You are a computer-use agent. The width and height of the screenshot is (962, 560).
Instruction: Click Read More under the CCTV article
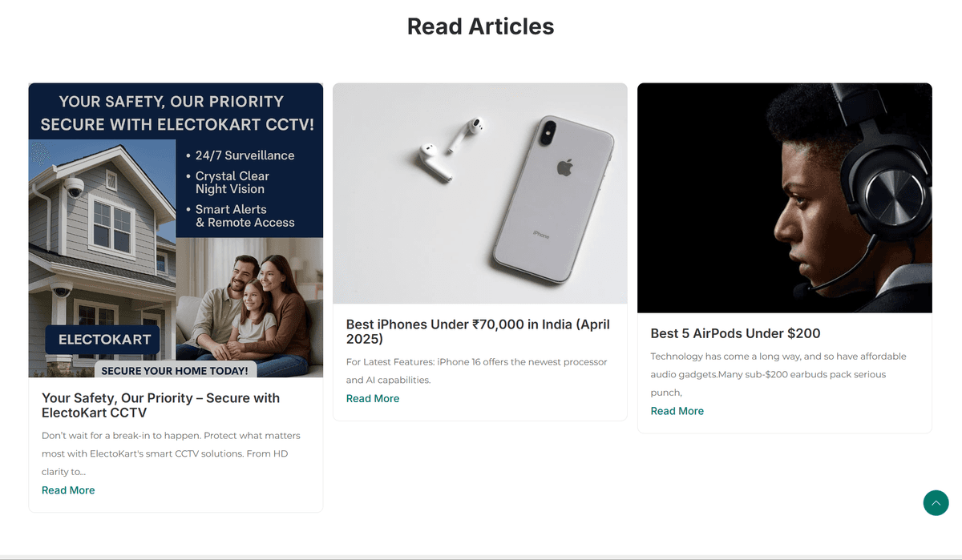coord(68,490)
